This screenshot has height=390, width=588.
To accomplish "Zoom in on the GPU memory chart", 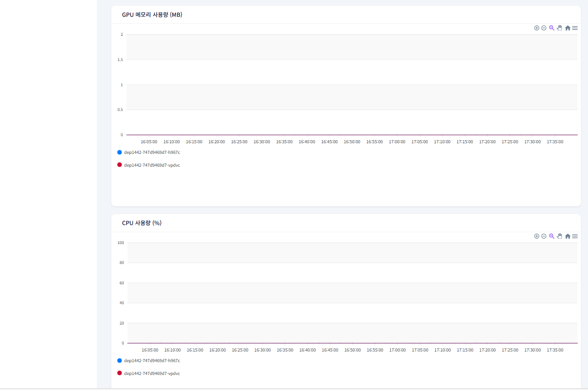I will pyautogui.click(x=537, y=28).
